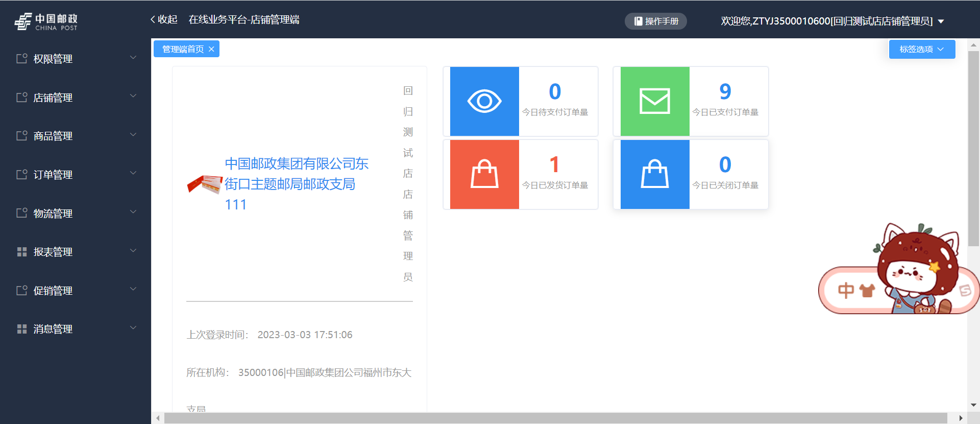
Task: Click the horizontal scroll left arrow
Action: [x=158, y=418]
